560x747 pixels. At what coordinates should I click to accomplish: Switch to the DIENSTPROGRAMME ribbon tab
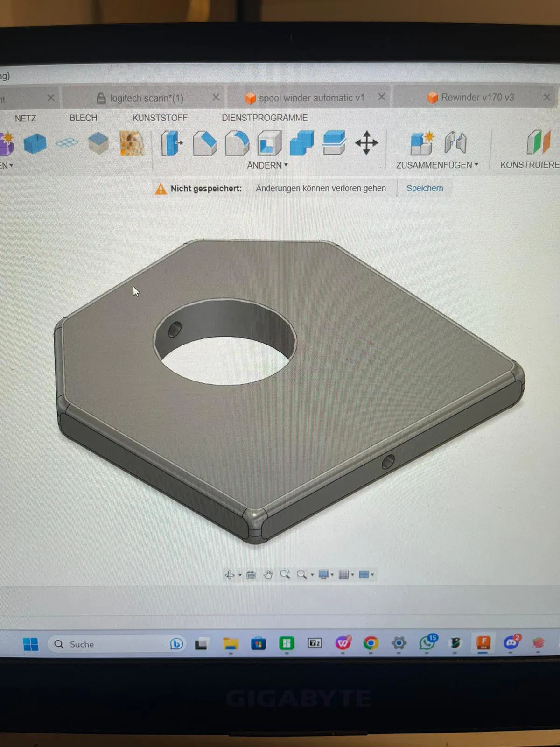click(x=265, y=118)
